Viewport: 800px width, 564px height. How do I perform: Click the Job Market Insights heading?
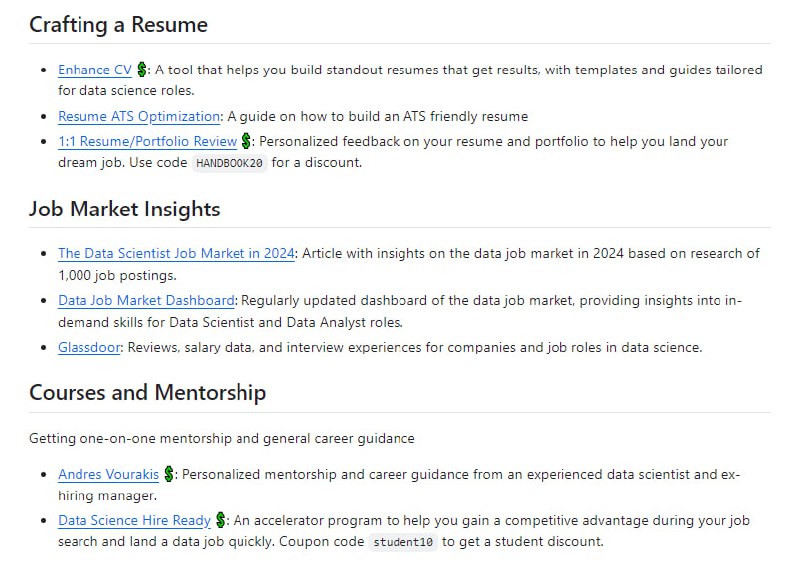124,209
